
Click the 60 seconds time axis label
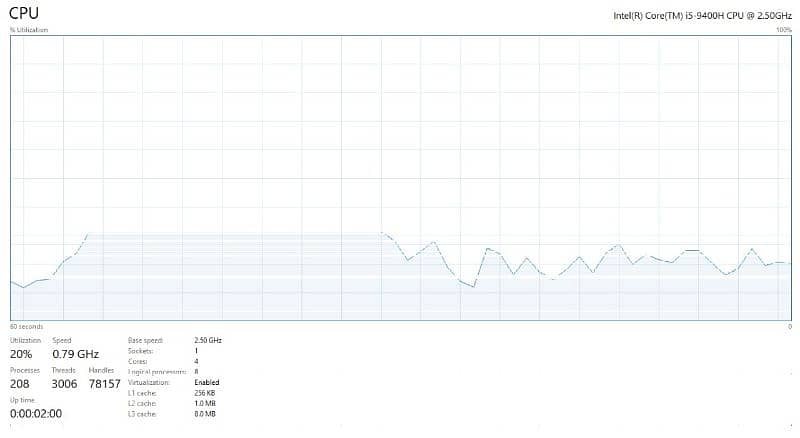(x=26, y=327)
